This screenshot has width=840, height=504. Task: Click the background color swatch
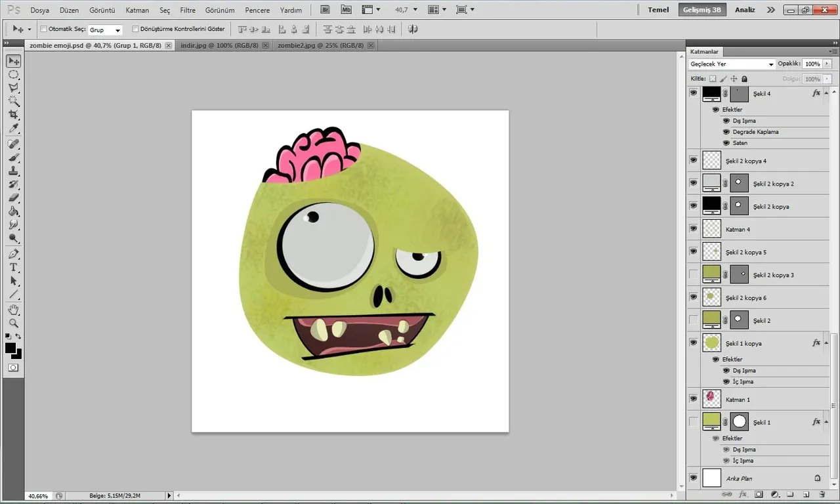pyautogui.click(x=18, y=355)
